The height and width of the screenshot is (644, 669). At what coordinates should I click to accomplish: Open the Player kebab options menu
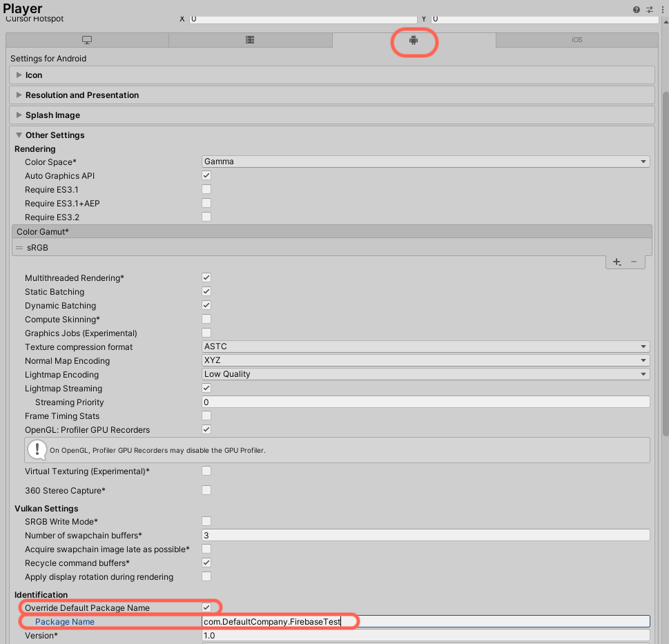pyautogui.click(x=663, y=10)
